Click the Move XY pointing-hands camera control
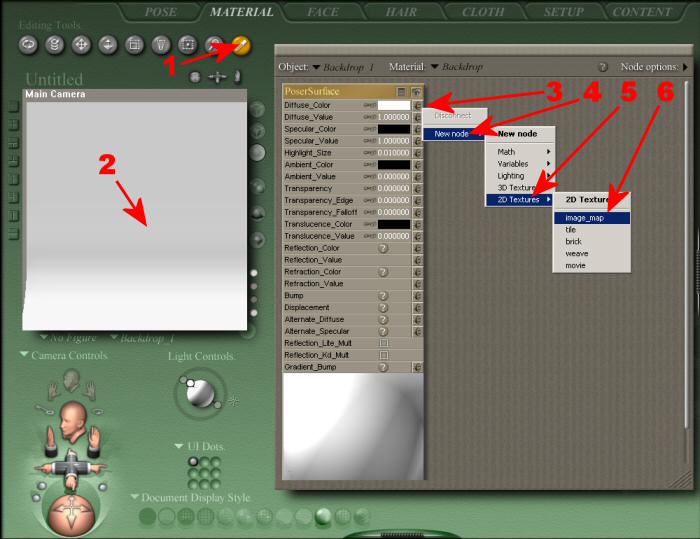The image size is (700, 539). pyautogui.click(x=71, y=468)
